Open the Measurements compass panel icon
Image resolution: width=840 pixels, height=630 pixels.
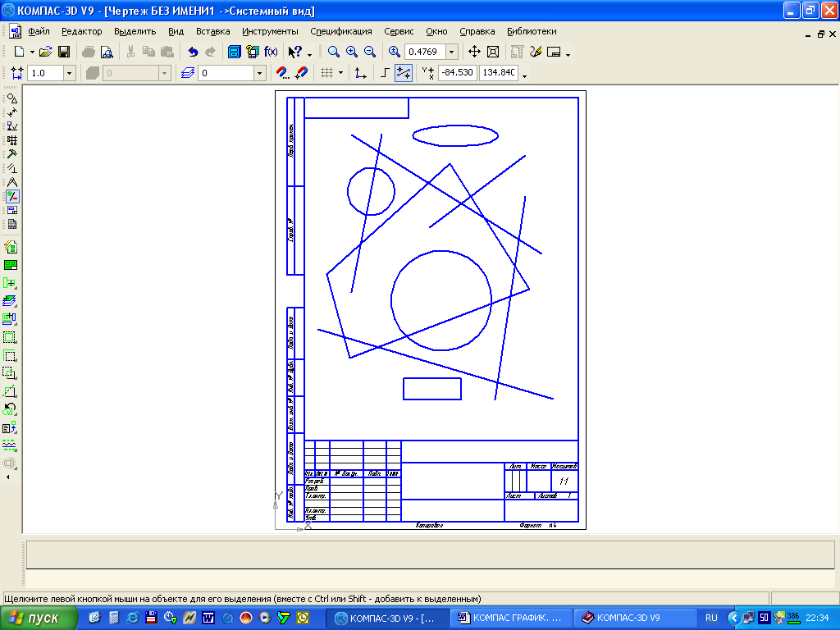(x=11, y=182)
